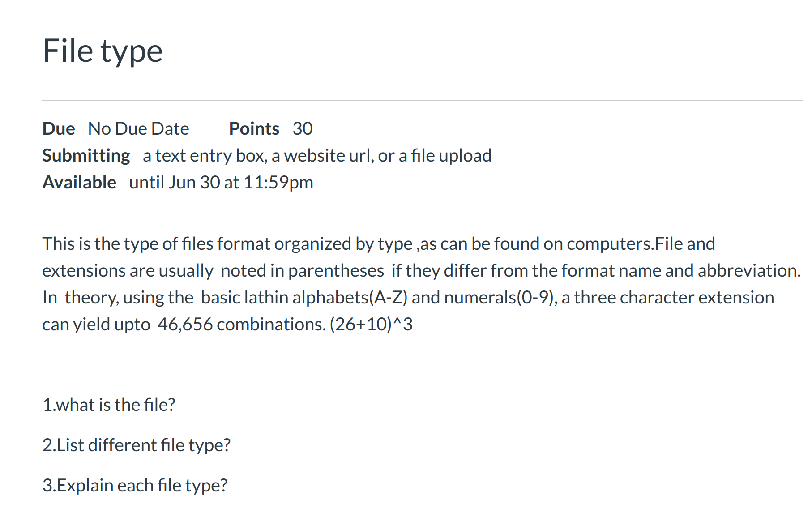This screenshot has width=812, height=521.
Task: Select the "No Due Date" text
Action: [x=138, y=129]
